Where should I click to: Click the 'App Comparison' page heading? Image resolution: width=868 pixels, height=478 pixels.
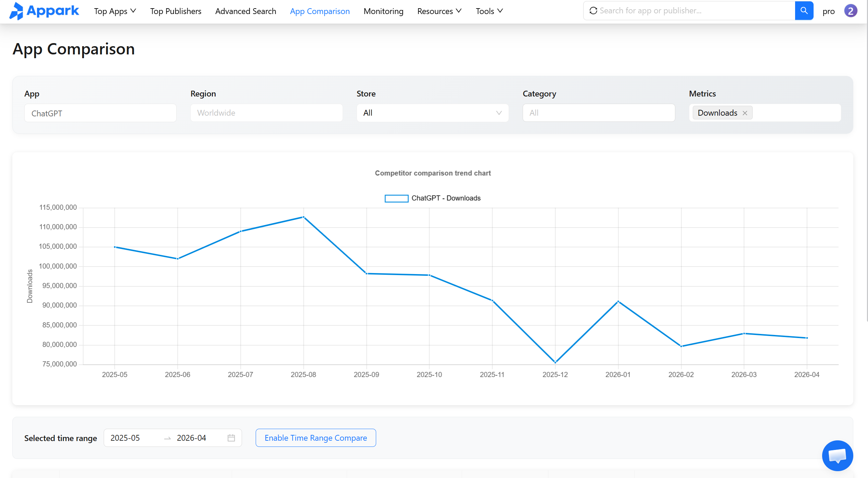point(74,49)
